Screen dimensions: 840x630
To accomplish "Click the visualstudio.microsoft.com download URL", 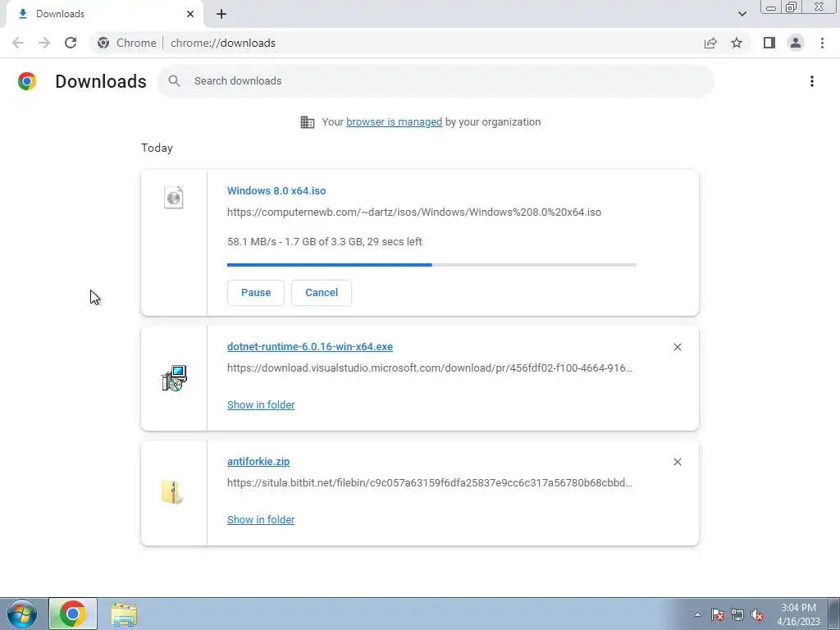I will point(430,368).
